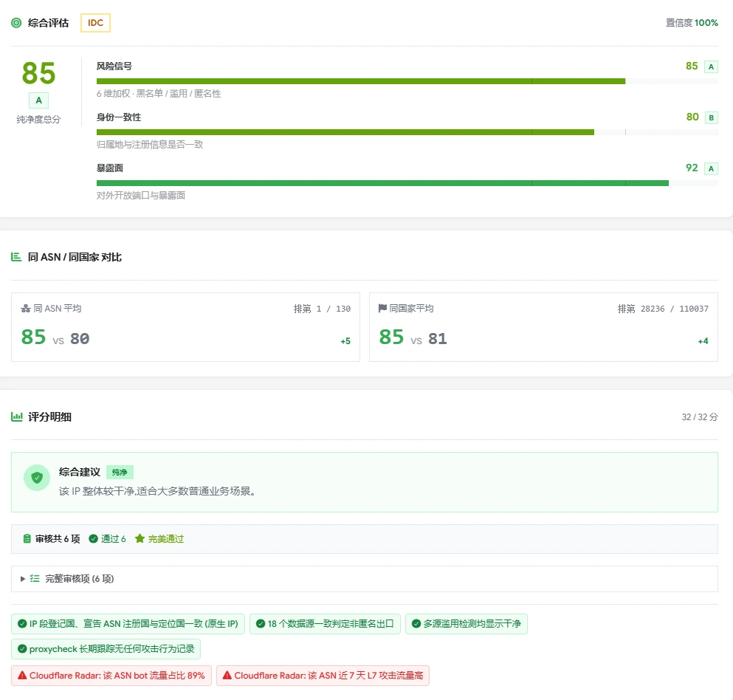The width and height of the screenshot is (733, 700).
Task: Click the grade A badge under score 85
Action: pyautogui.click(x=39, y=100)
